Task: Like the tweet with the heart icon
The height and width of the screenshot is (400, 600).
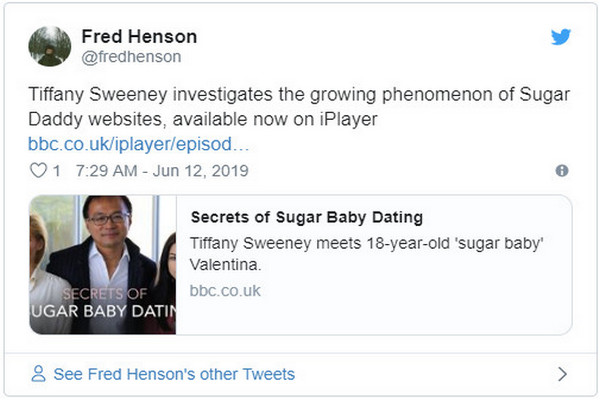Action: (38, 171)
